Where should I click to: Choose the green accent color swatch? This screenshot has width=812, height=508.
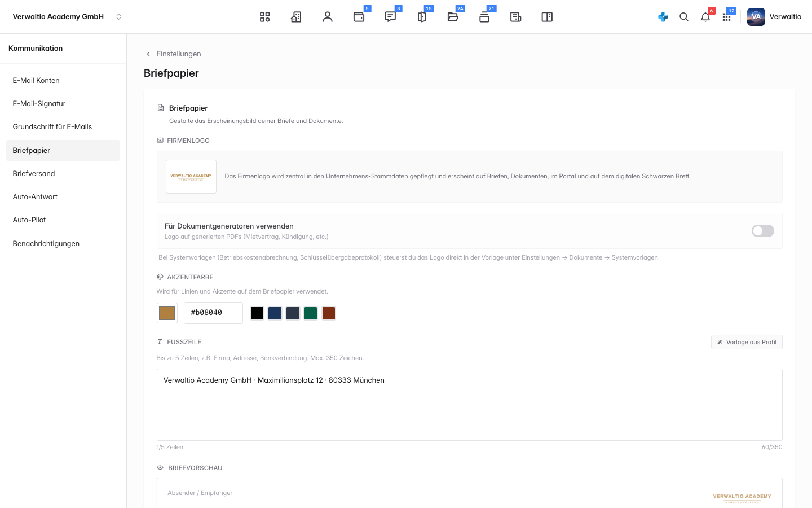[x=311, y=313]
